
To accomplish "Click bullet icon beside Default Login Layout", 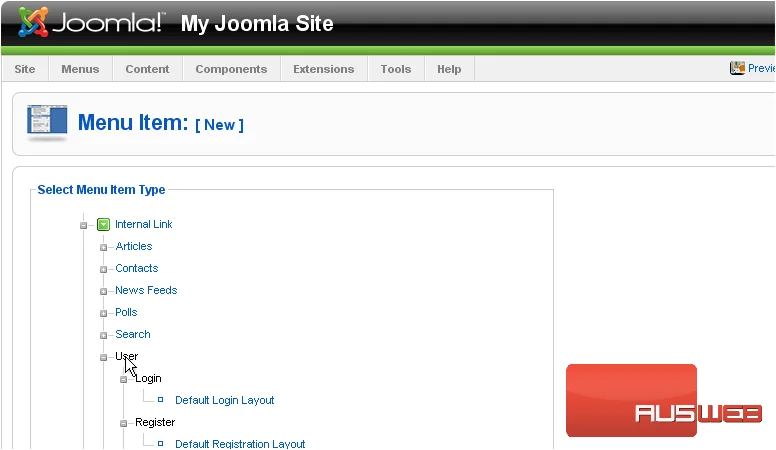I will (160, 400).
